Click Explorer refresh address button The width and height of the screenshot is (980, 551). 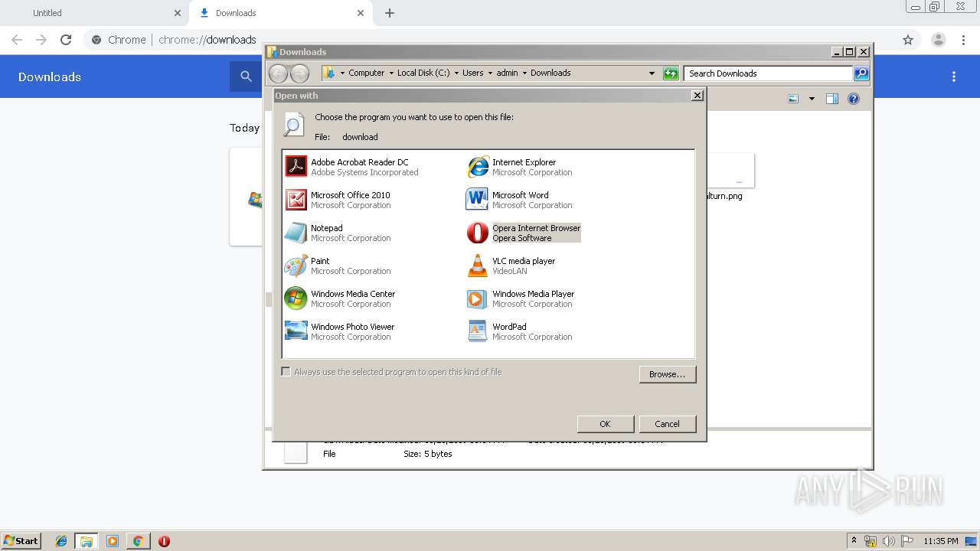671,73
